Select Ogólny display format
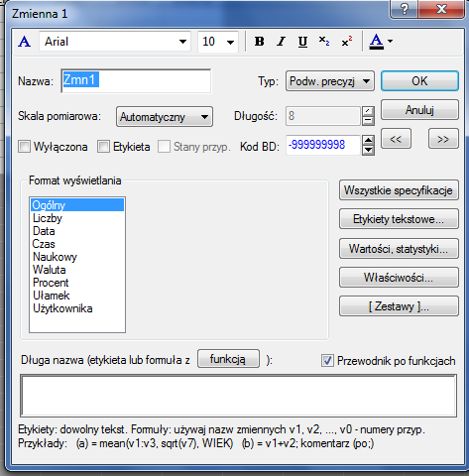This screenshot has height=476, width=469. (x=77, y=205)
